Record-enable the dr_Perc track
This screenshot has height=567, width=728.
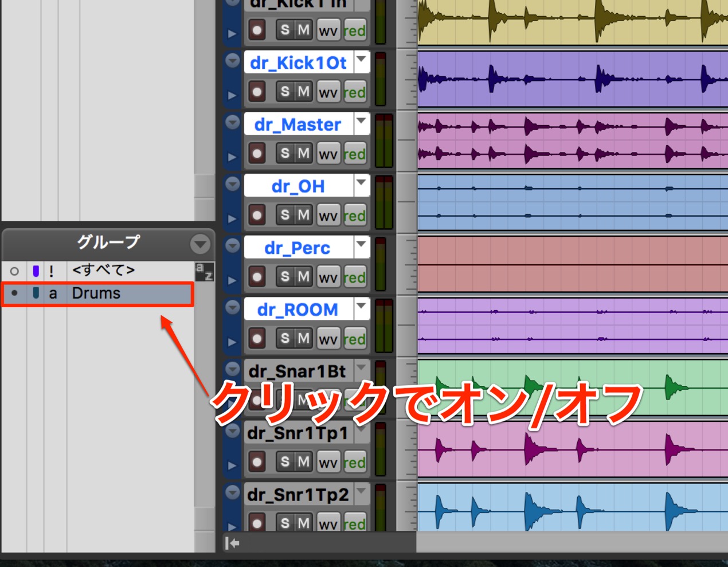[257, 277]
